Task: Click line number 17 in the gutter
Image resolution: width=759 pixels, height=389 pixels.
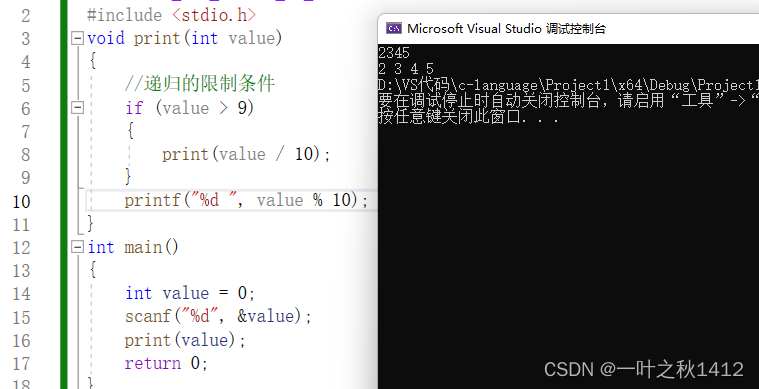Action: click(x=21, y=364)
